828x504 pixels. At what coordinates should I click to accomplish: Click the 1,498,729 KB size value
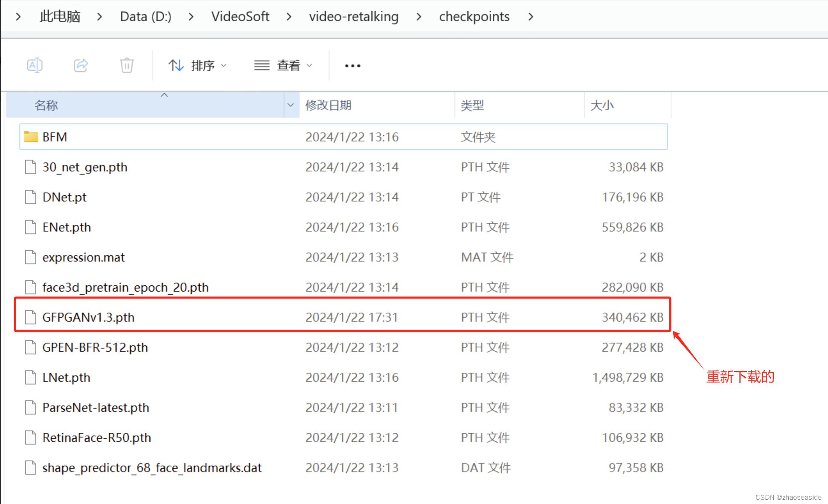pos(628,377)
